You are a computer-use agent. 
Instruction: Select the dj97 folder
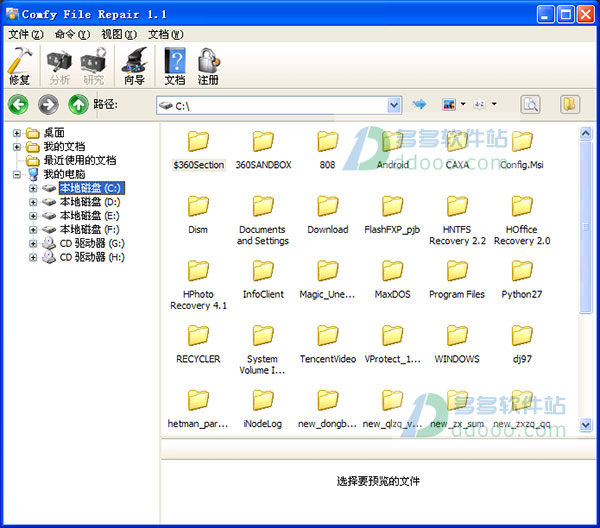click(522, 344)
